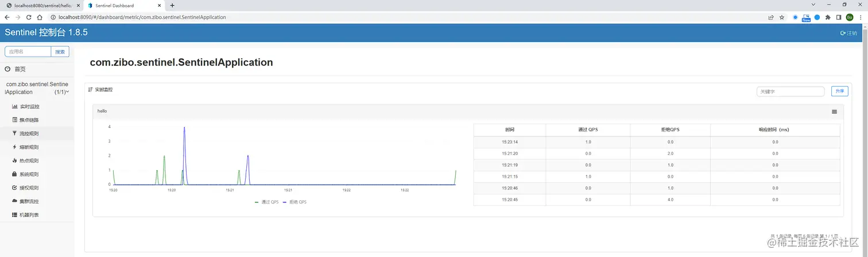Open 熔断规则 in the sidebar
The height and width of the screenshot is (257, 868).
click(x=37, y=147)
